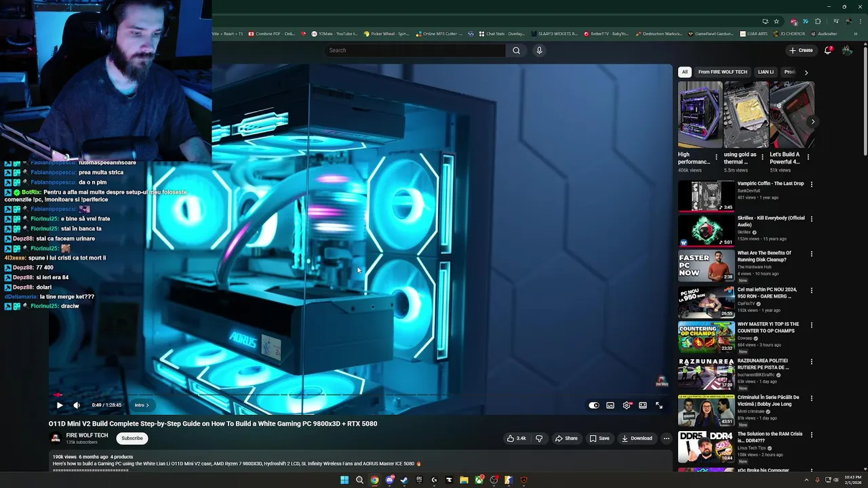
Task: Open options for Skrillex - Kill Everybody
Action: (811, 219)
